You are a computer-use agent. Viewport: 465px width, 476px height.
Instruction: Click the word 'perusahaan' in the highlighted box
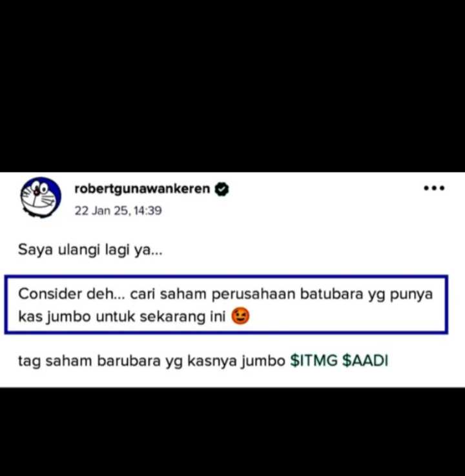pos(253,294)
